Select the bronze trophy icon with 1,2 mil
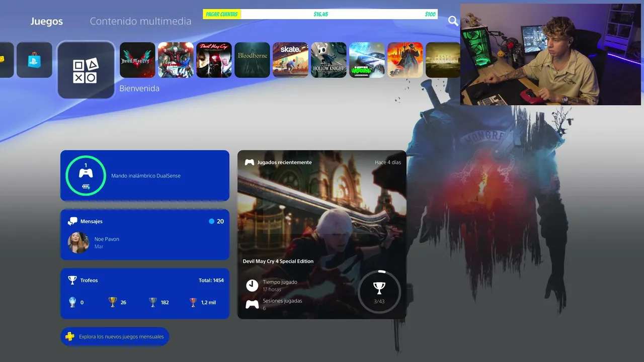The width and height of the screenshot is (644, 362). (x=193, y=302)
